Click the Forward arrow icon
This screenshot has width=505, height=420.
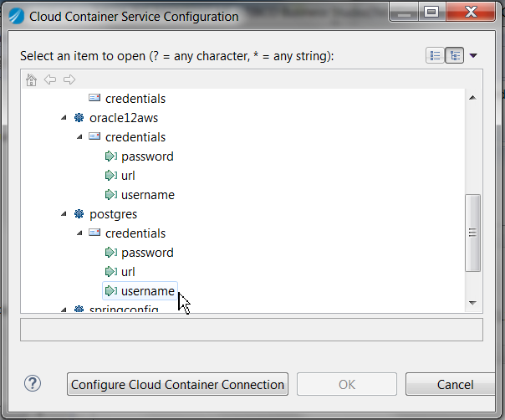pyautogui.click(x=69, y=79)
